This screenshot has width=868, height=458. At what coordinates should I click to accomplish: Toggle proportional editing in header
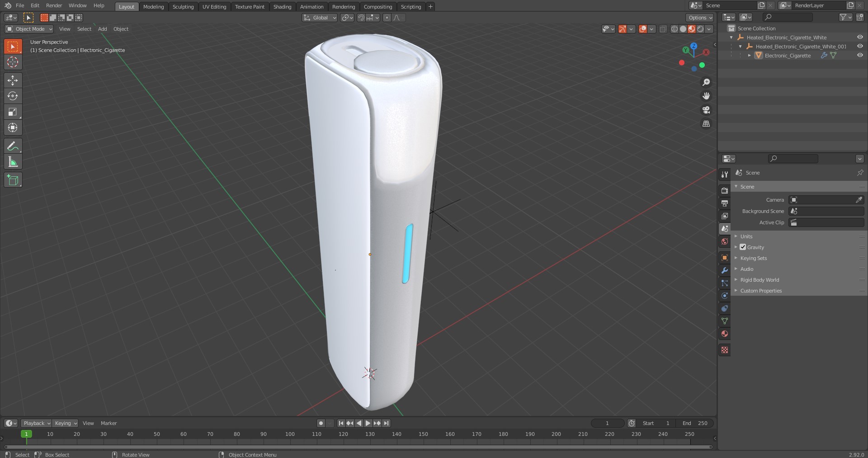[x=387, y=18]
